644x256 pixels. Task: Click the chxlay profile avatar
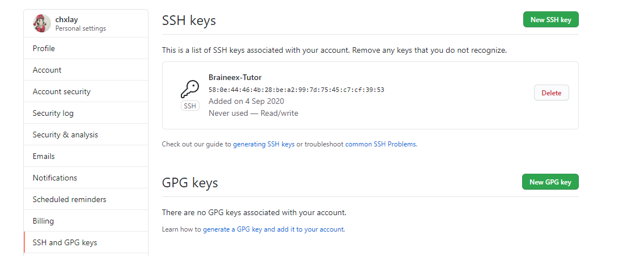click(42, 23)
